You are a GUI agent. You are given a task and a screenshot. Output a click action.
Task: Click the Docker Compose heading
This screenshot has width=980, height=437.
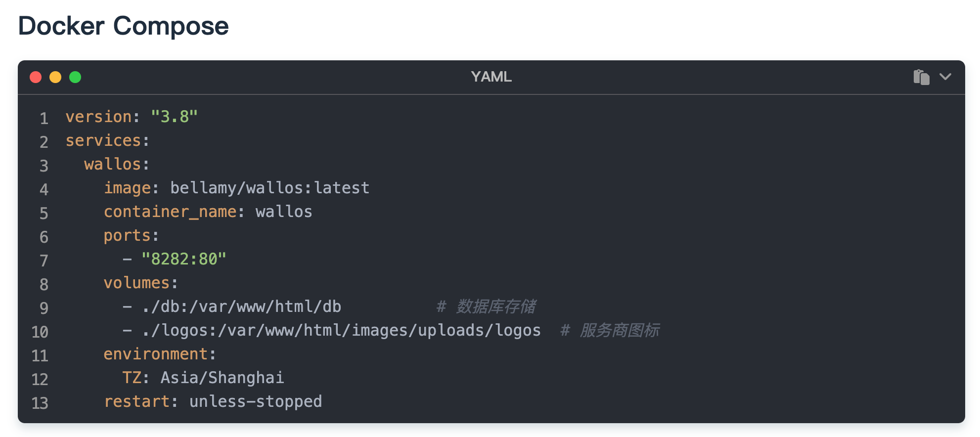coord(123,26)
